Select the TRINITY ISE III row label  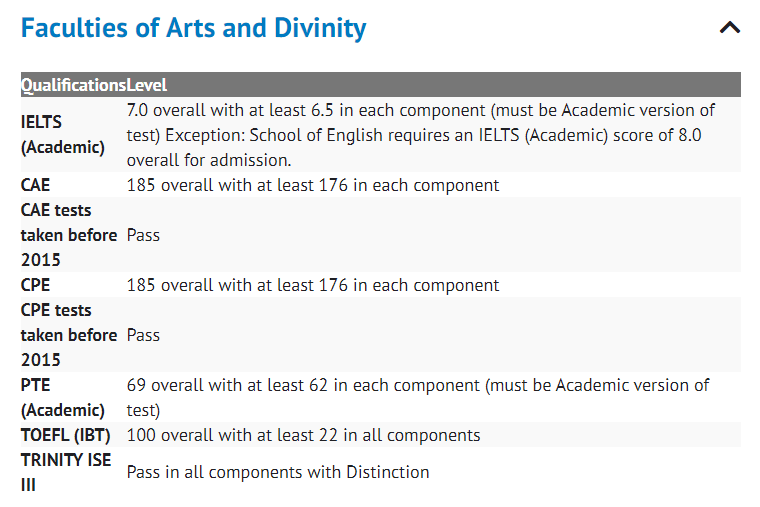(x=65, y=472)
